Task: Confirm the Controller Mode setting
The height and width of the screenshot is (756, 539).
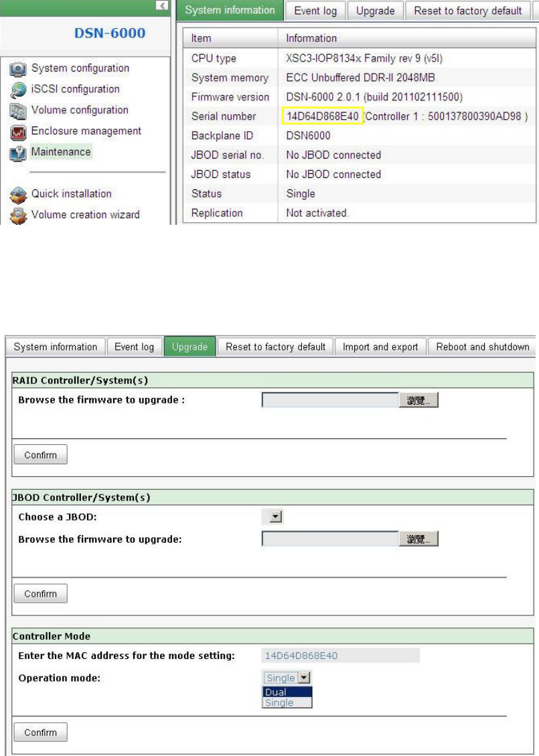Action: [x=41, y=733]
